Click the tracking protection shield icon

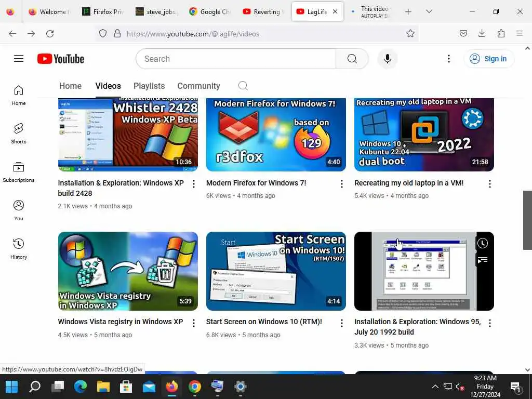point(103,34)
